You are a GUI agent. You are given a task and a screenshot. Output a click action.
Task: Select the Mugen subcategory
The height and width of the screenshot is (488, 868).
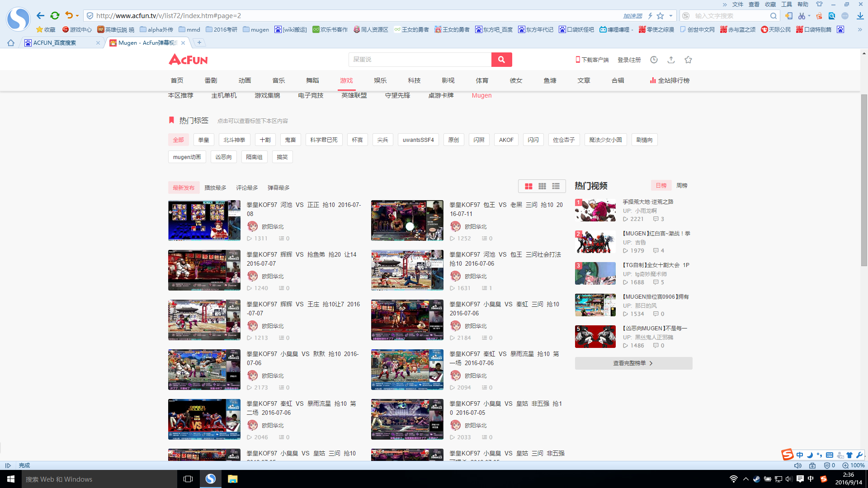tap(481, 95)
